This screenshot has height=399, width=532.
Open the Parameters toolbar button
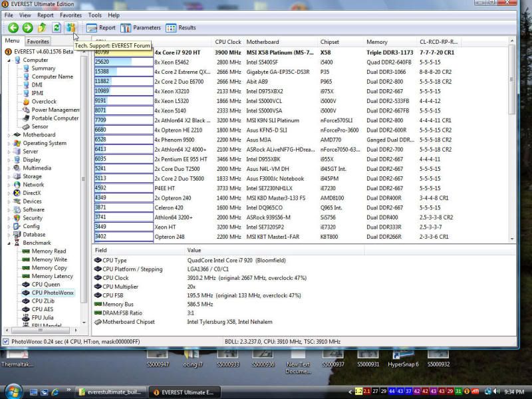click(140, 28)
